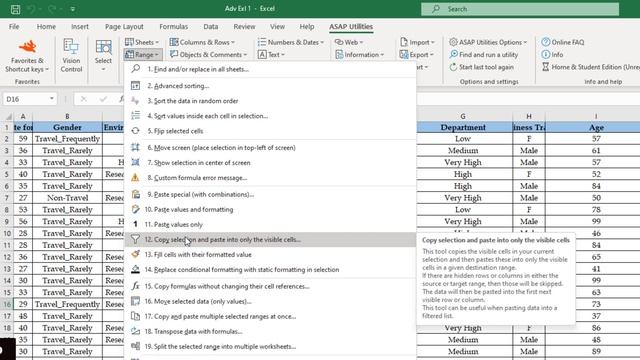Choose Show selection in center of screen
This screenshot has height=360, width=640.
click(x=270, y=162)
